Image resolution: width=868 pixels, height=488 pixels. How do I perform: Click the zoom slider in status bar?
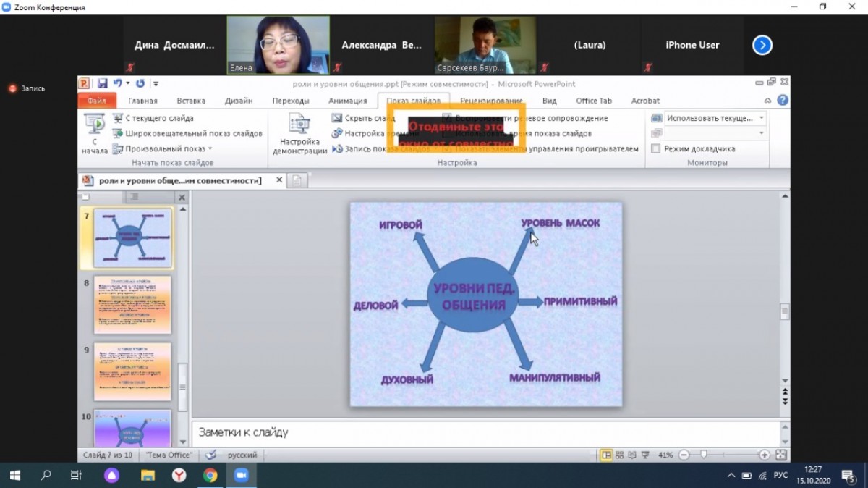pyautogui.click(x=704, y=455)
